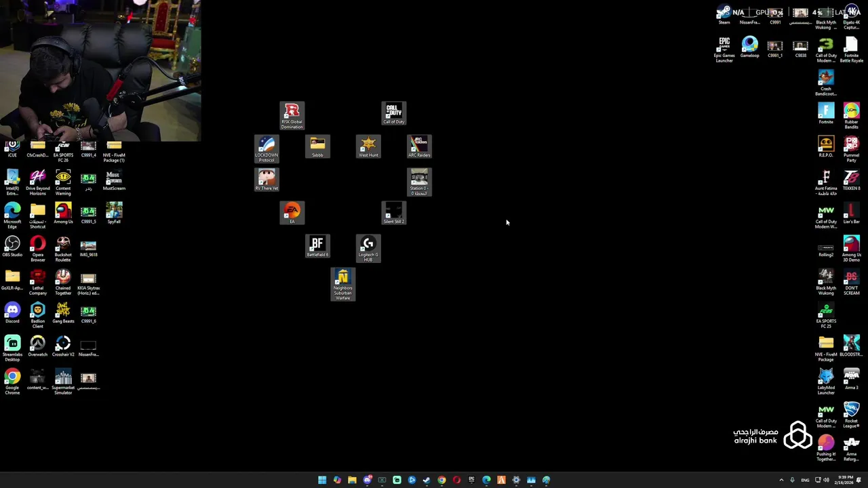Viewport: 868px width, 488px height.
Task: Select the Lethal Company icon
Action: point(38,282)
